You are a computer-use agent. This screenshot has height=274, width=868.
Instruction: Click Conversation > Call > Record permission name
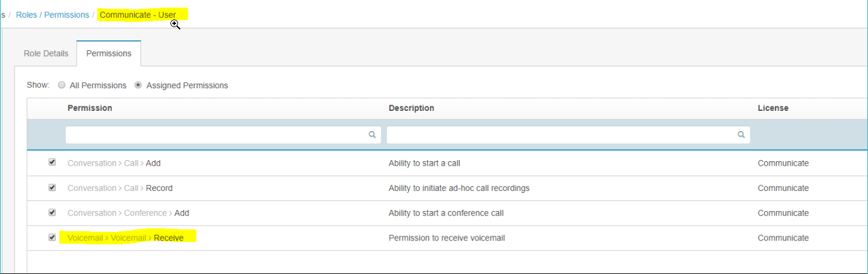[x=120, y=188]
